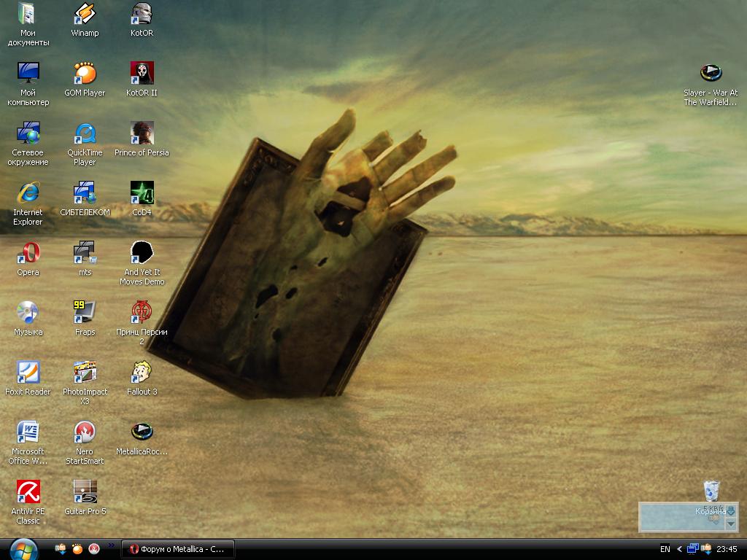
Task: Open the Start menu orb
Action: [23, 550]
